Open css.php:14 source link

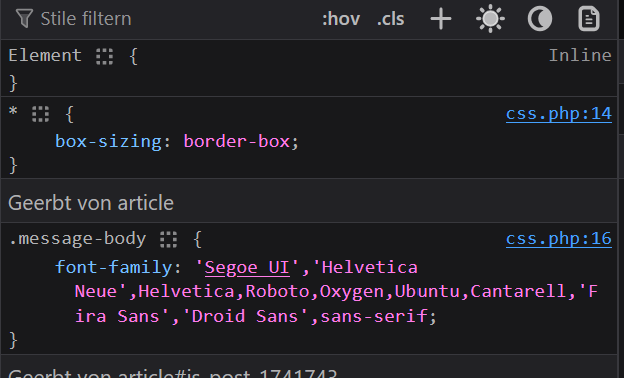(x=559, y=114)
